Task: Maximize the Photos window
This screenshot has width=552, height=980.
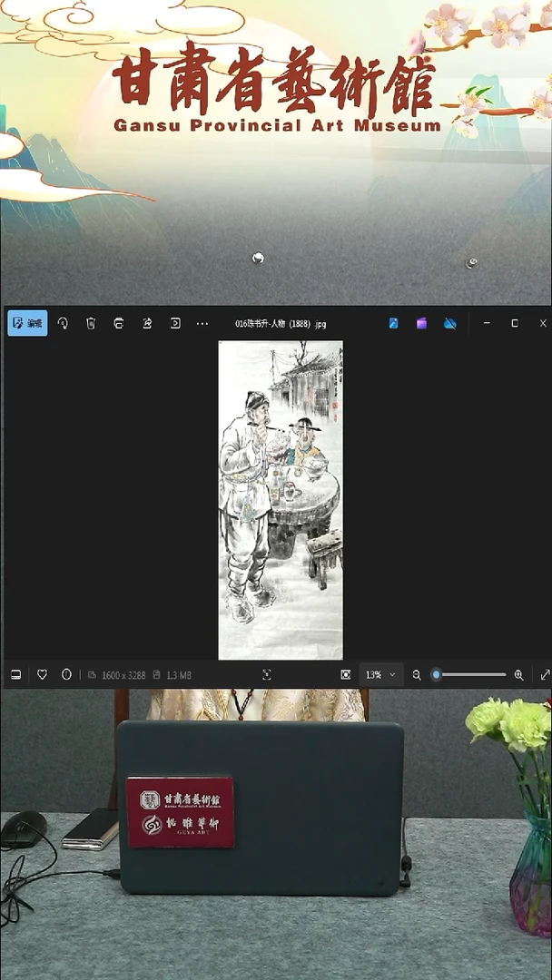Action: coord(515,323)
